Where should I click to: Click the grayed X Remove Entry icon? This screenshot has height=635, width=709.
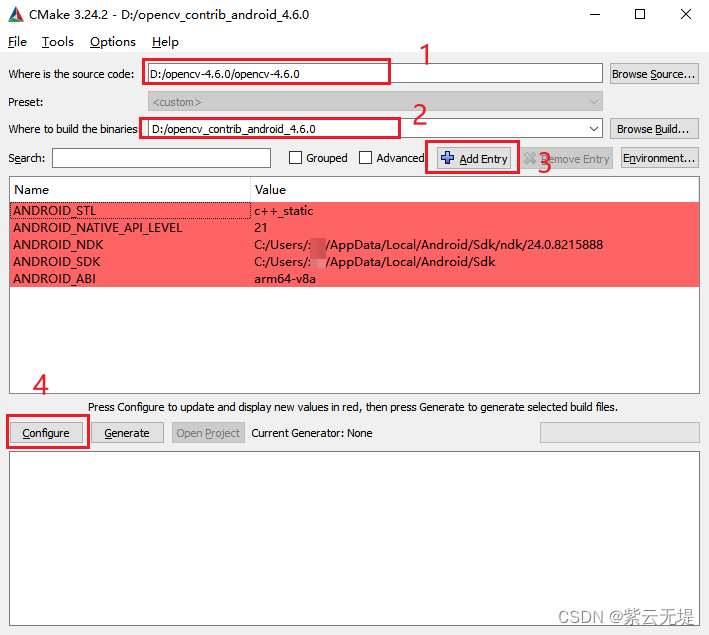click(530, 158)
